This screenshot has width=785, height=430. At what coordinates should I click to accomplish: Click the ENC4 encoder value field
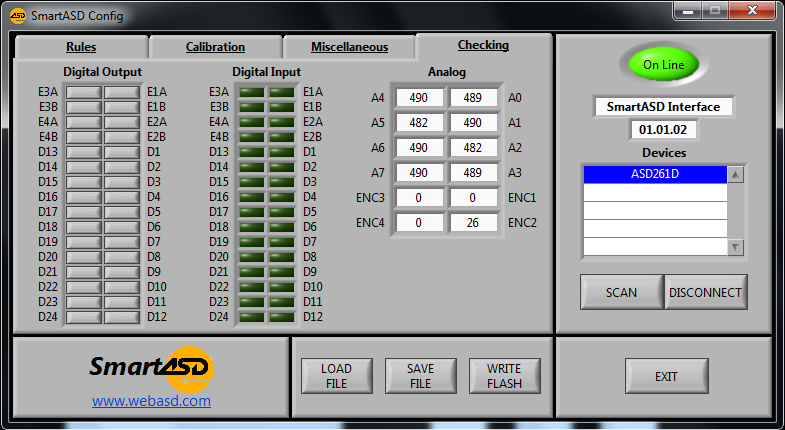click(x=419, y=223)
